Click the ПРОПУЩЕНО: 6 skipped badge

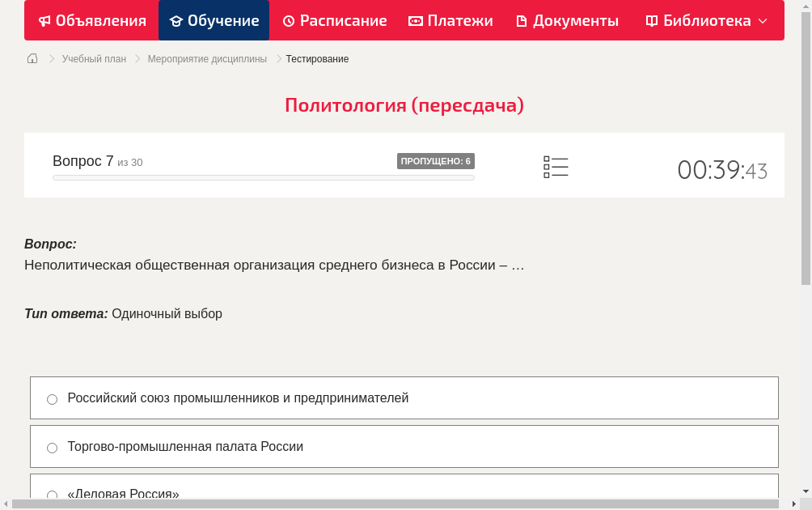point(437,160)
